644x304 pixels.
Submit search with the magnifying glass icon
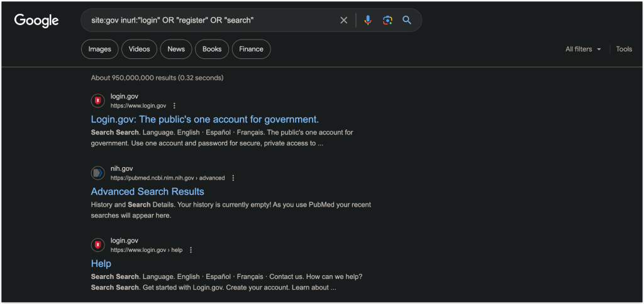click(407, 20)
